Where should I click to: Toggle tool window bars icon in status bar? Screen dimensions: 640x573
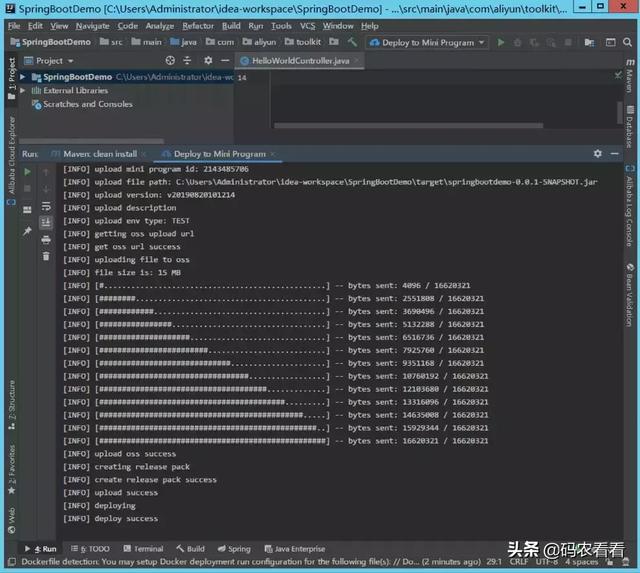pos(12,562)
